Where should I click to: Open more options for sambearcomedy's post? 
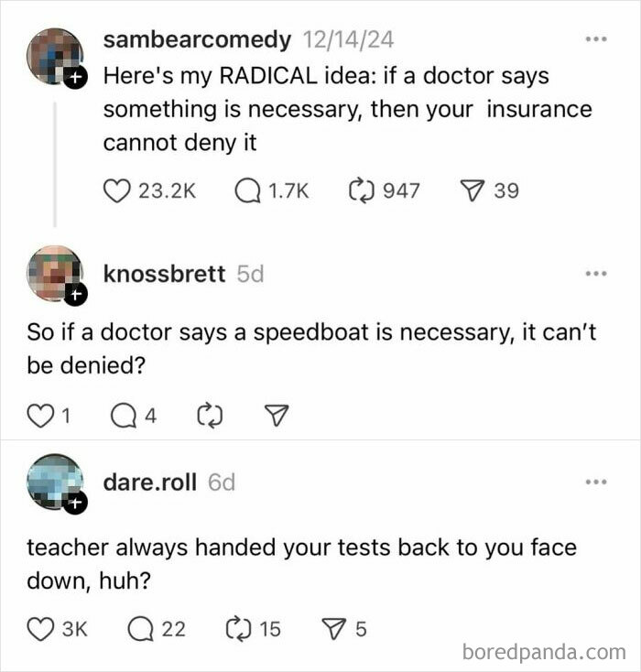597,39
